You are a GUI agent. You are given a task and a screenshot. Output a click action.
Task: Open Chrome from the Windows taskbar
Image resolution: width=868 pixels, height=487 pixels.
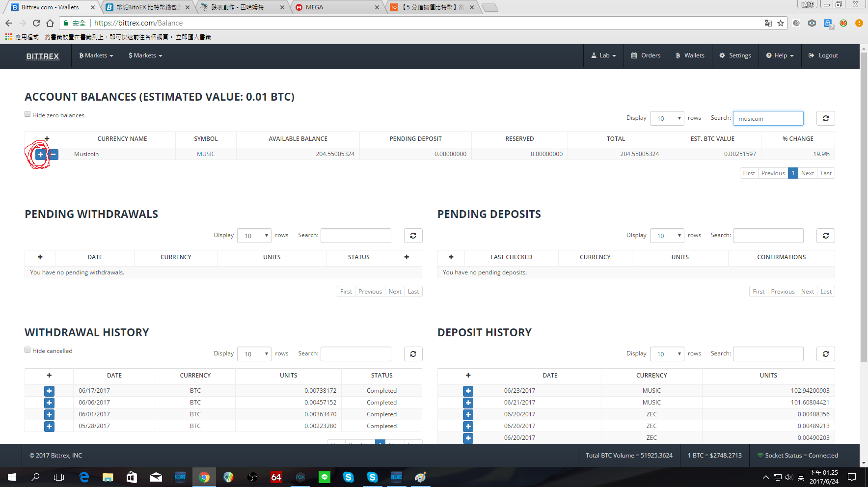click(x=204, y=477)
